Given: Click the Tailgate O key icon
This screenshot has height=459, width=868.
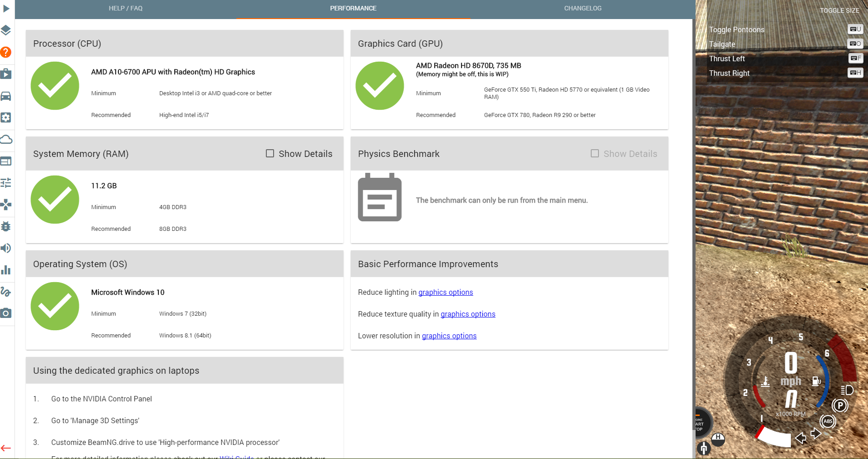Looking at the screenshot, I should (x=855, y=44).
